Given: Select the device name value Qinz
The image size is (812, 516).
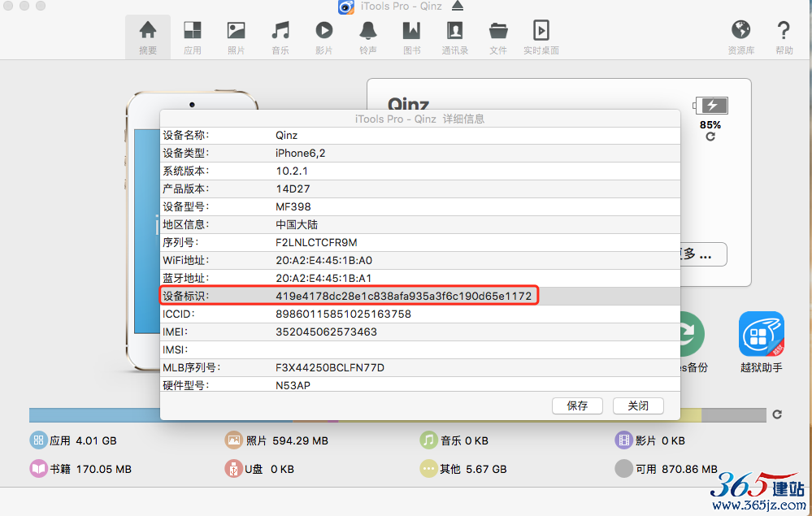Looking at the screenshot, I should [x=286, y=135].
